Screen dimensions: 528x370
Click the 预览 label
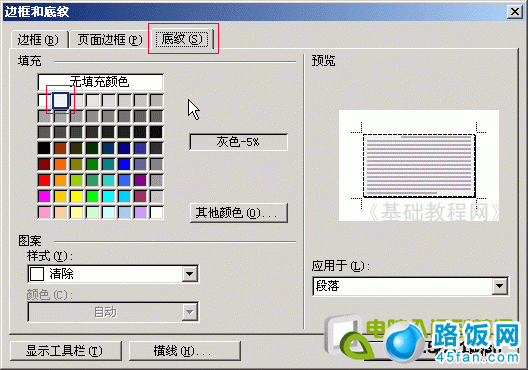pos(323,61)
